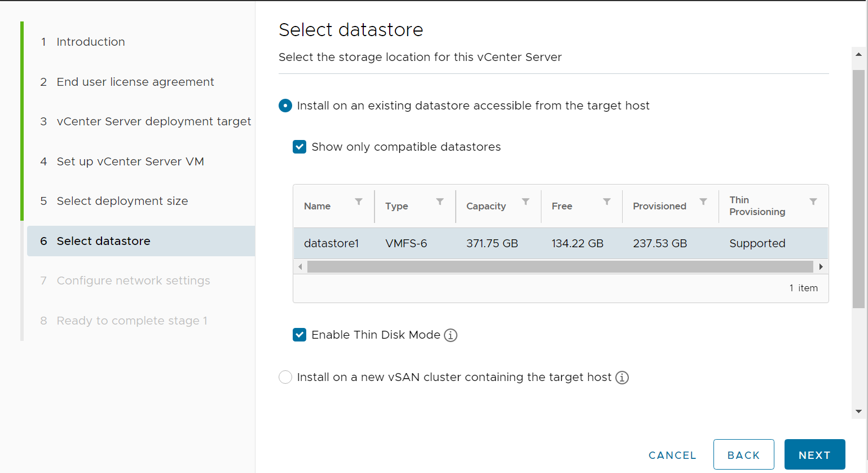Toggle Enable Thin Disk Mode checkbox
This screenshot has width=868, height=473.
[299, 335]
